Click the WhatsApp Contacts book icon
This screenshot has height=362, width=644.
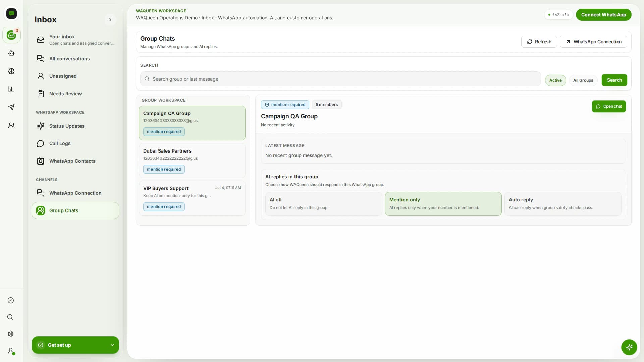tap(41, 161)
